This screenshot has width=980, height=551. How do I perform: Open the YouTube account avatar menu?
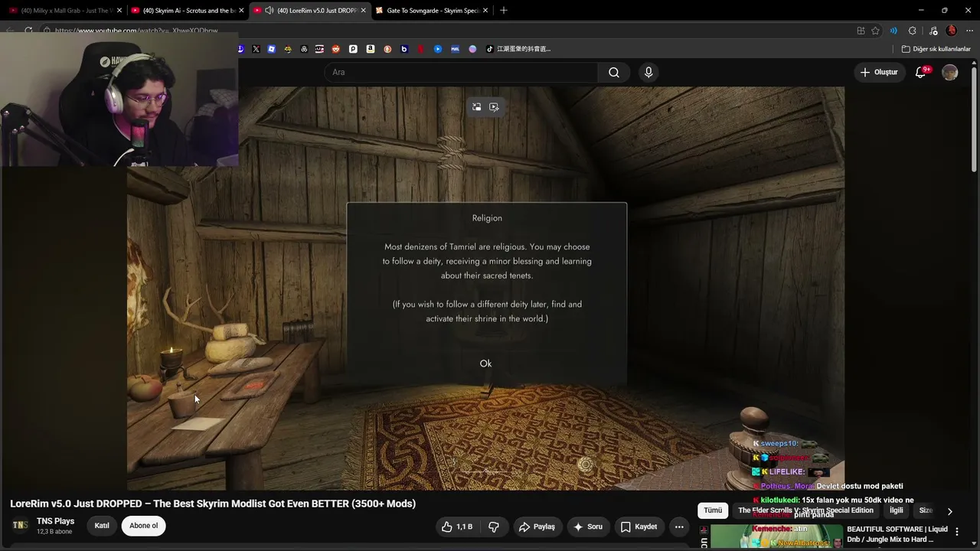(950, 72)
